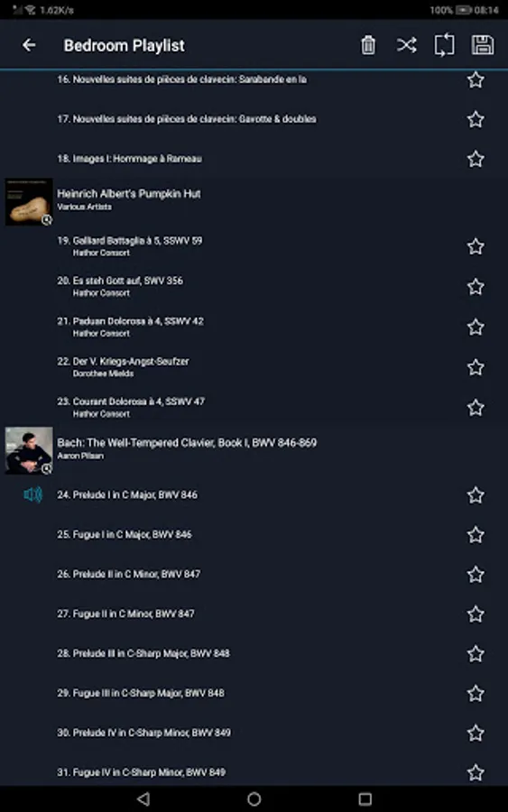Toggle star for Prelude I in C Major

(x=476, y=495)
